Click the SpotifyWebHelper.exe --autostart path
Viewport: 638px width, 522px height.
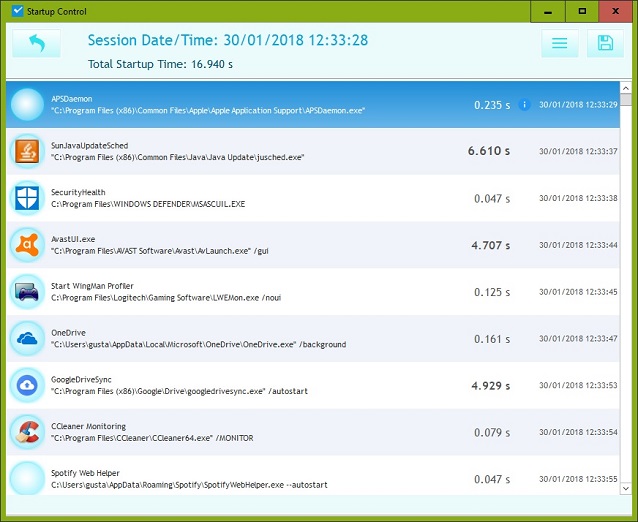(x=189, y=485)
